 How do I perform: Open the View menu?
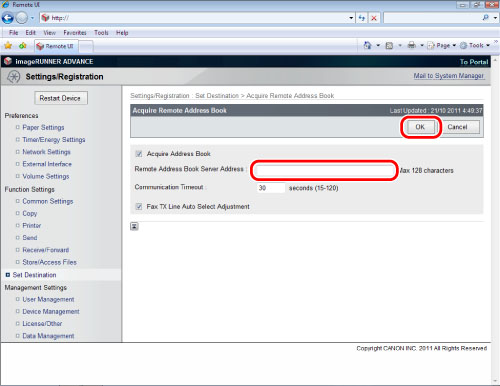click(49, 33)
